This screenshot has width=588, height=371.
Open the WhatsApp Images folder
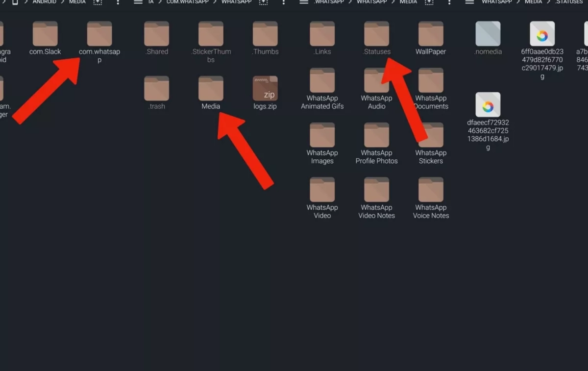[322, 136]
